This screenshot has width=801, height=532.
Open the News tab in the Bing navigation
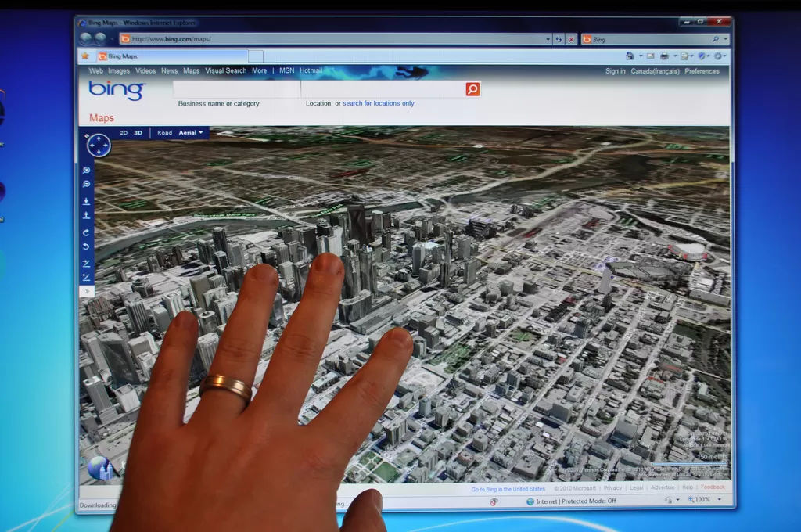click(x=169, y=71)
